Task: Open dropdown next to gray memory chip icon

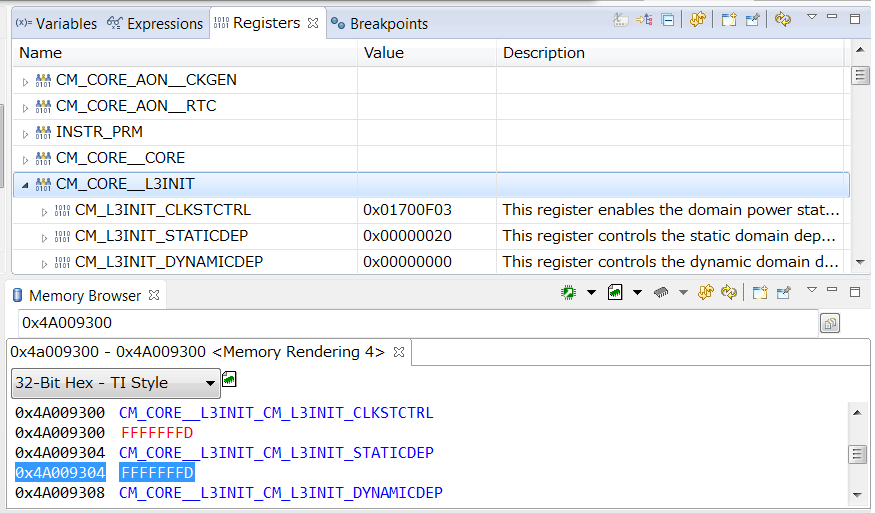Action: 683,292
